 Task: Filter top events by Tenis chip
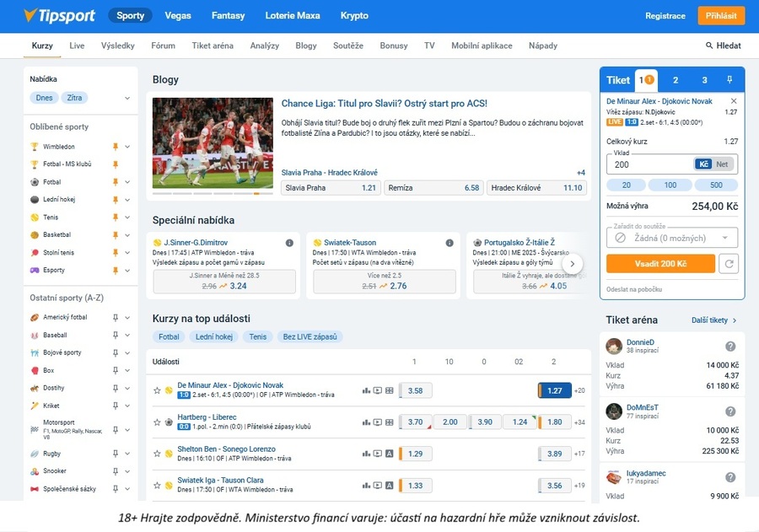click(257, 337)
